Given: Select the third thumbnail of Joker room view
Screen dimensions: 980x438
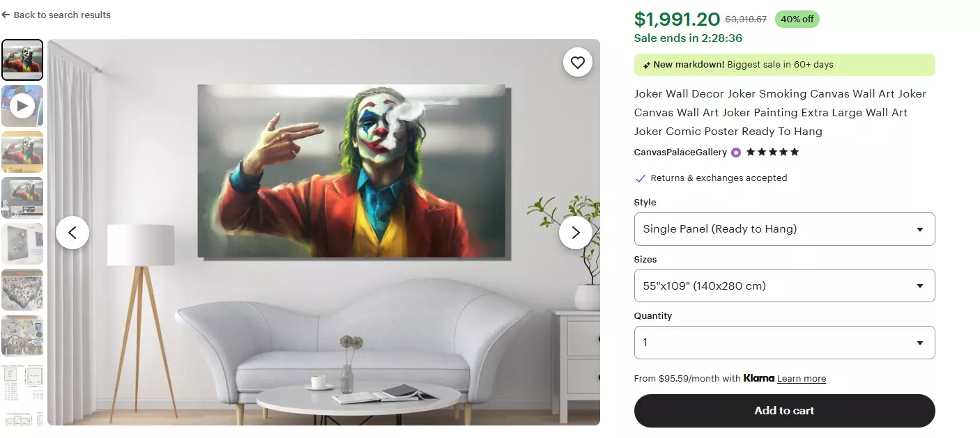Looking at the screenshot, I should click(22, 152).
